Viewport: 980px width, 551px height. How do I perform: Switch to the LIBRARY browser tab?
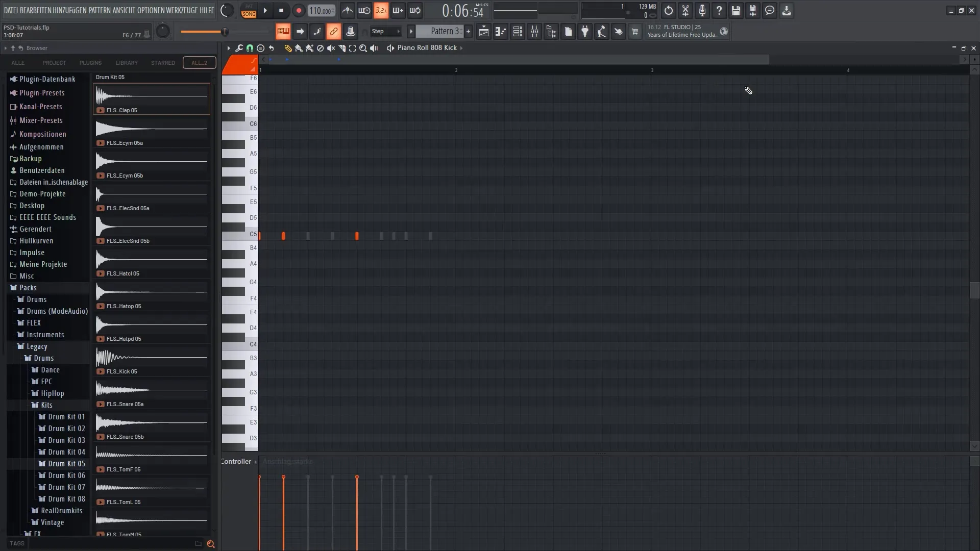[127, 63]
